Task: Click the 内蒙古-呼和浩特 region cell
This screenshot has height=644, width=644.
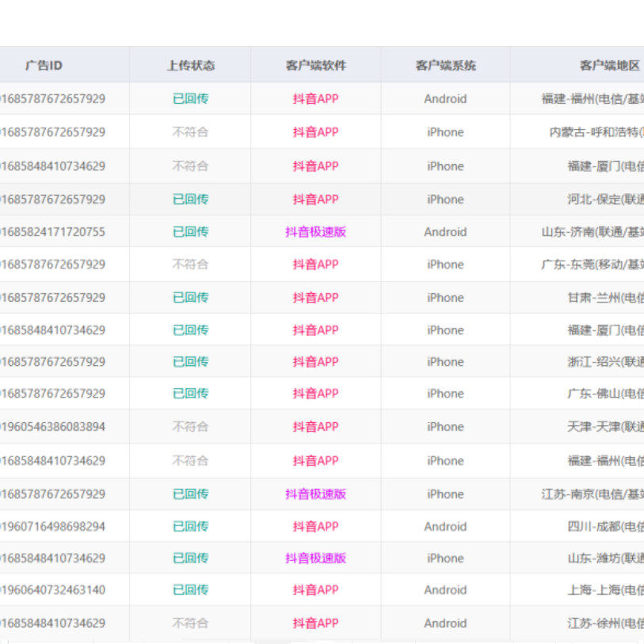Action: pos(596,132)
